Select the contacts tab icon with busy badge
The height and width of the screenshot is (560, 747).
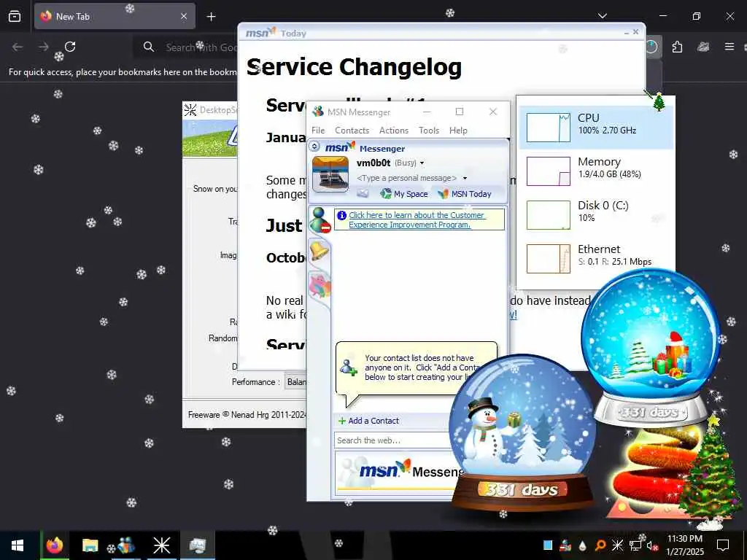coord(320,220)
